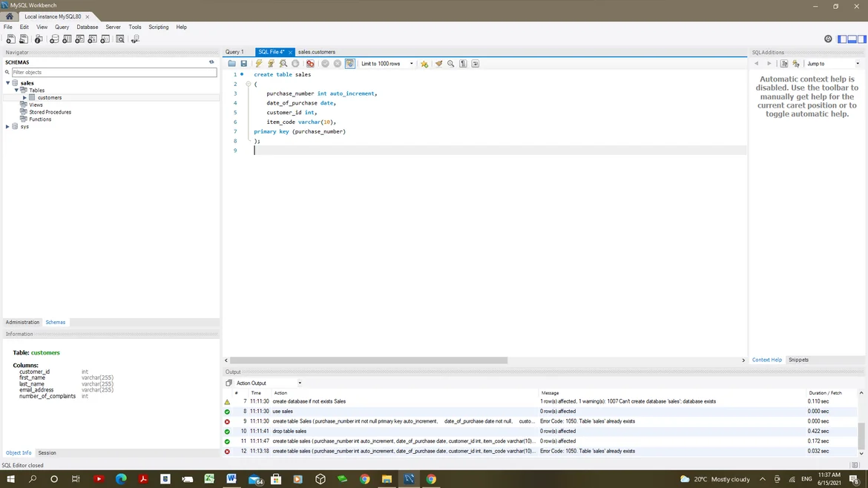Click Explain query plan magnifier-bolt icon
Image resolution: width=868 pixels, height=488 pixels.
pos(283,64)
